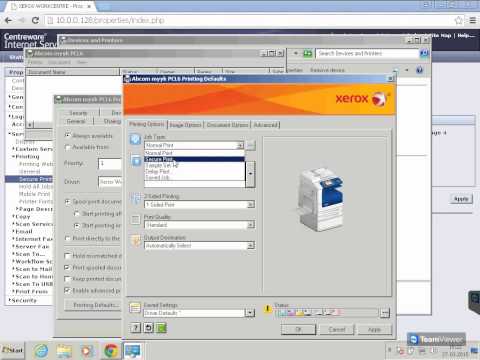Click the Output Destination icon
The image size is (480, 360).
point(136,241)
